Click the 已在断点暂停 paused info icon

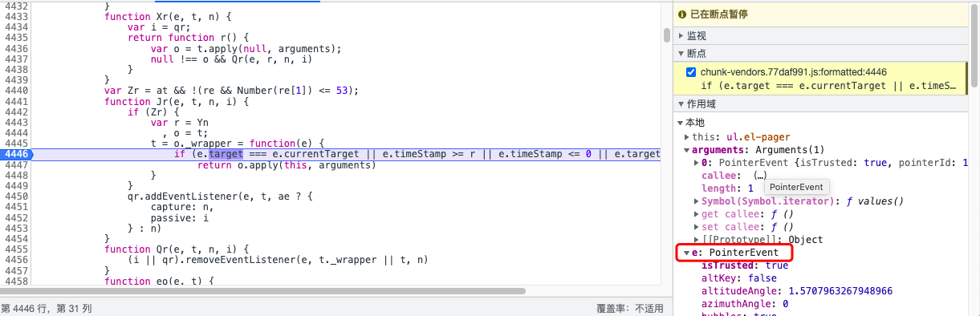pos(682,14)
